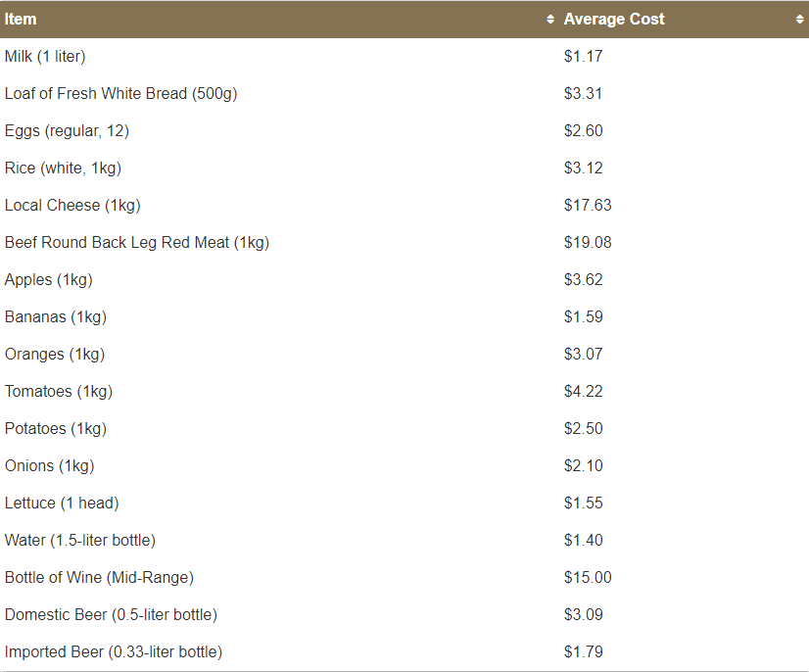This screenshot has height=672, width=809.
Task: Select the Bottle of Wine price $15.00
Action: tap(588, 577)
